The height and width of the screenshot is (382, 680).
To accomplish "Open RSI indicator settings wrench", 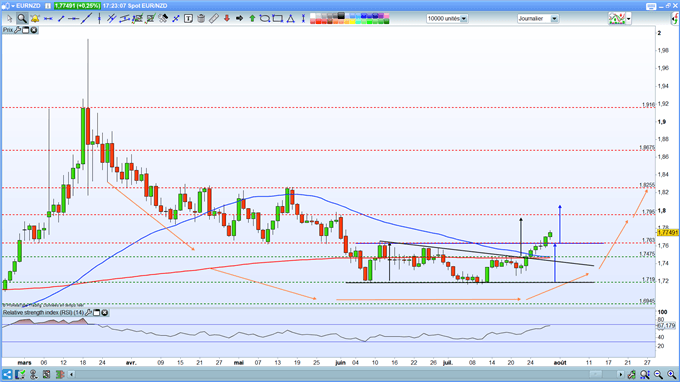I will point(88,313).
